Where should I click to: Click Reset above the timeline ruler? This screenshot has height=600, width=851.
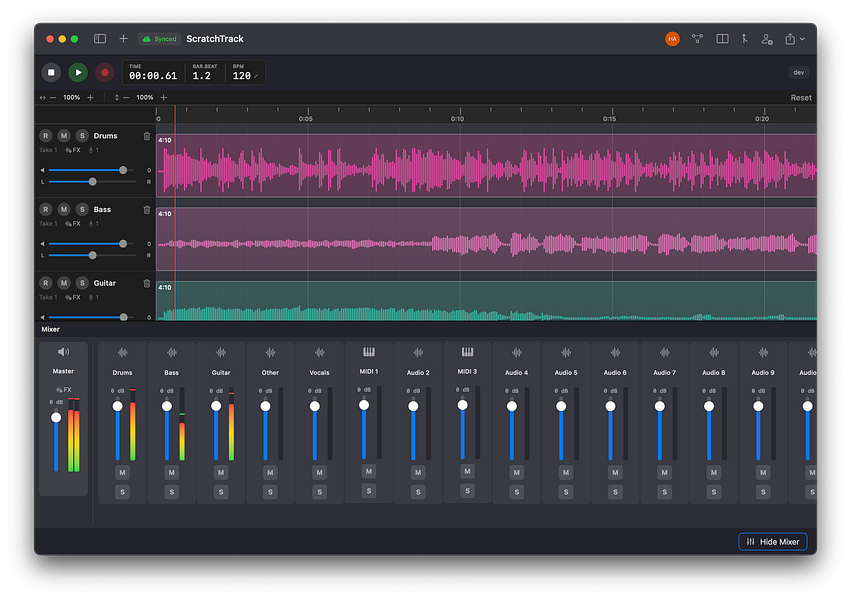(x=801, y=97)
